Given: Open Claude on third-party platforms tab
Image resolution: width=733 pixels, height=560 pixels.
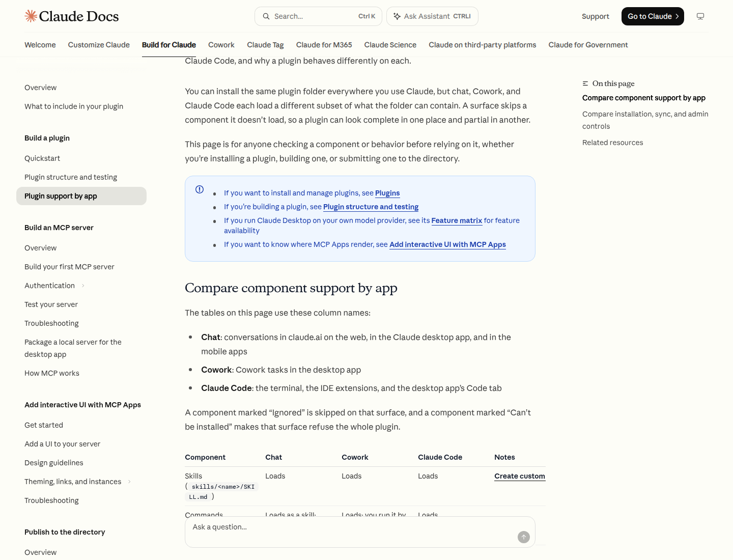Looking at the screenshot, I should pos(483,45).
